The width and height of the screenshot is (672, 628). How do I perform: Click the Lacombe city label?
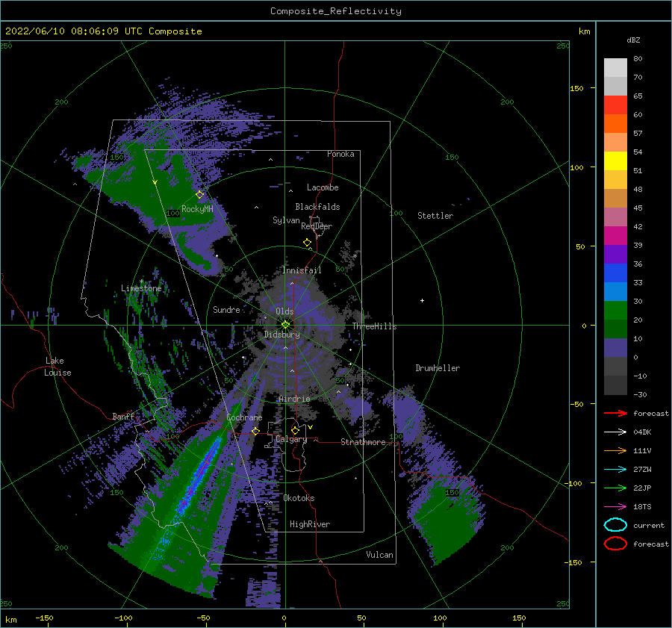pyautogui.click(x=323, y=187)
